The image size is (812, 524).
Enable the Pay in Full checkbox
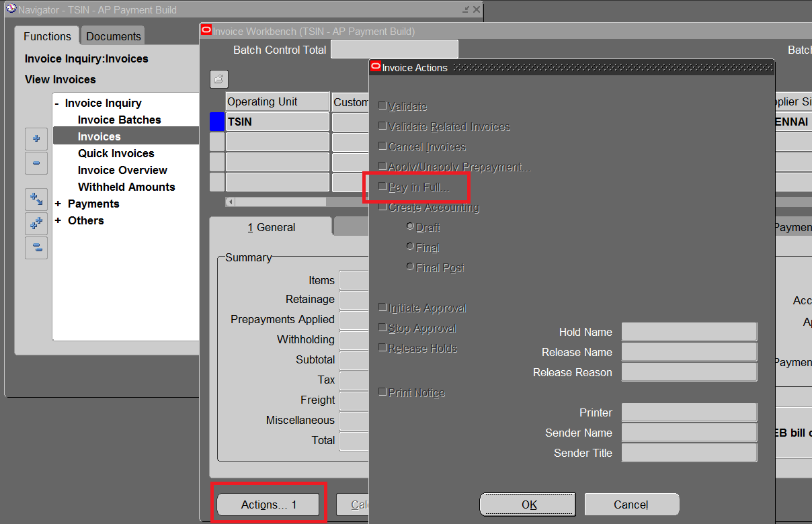pos(382,187)
